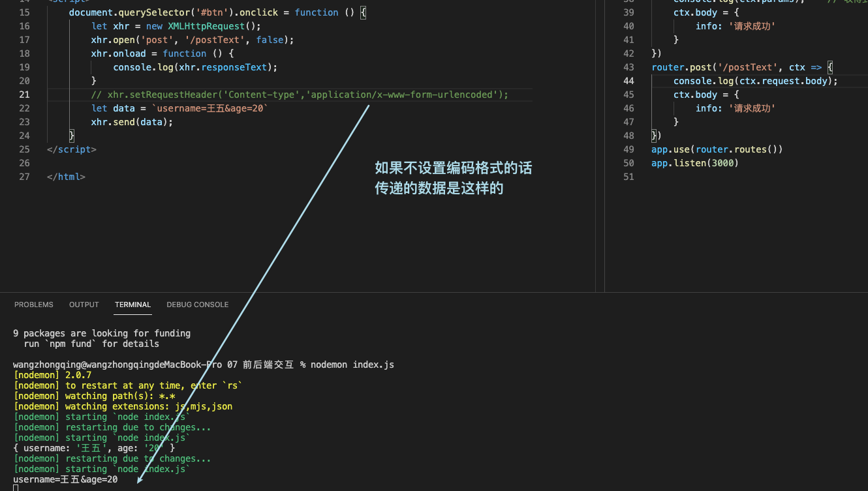
Task: Click the 'watching path(s): *.*' line
Action: point(94,396)
